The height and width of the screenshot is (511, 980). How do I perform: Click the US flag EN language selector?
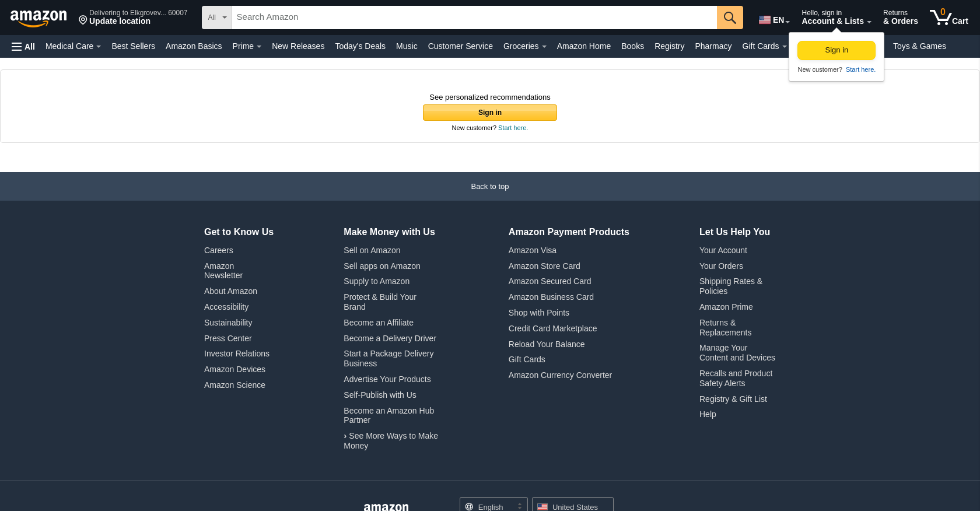click(774, 20)
